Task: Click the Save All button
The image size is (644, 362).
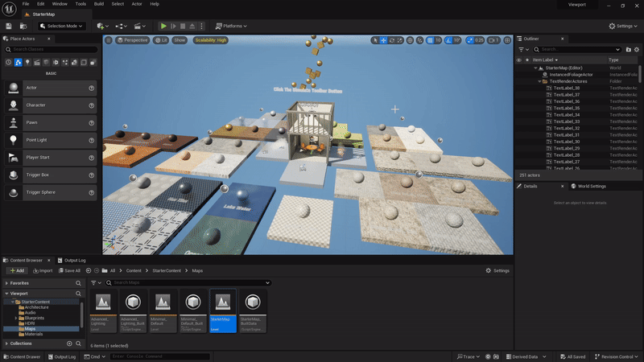Action: point(69,270)
